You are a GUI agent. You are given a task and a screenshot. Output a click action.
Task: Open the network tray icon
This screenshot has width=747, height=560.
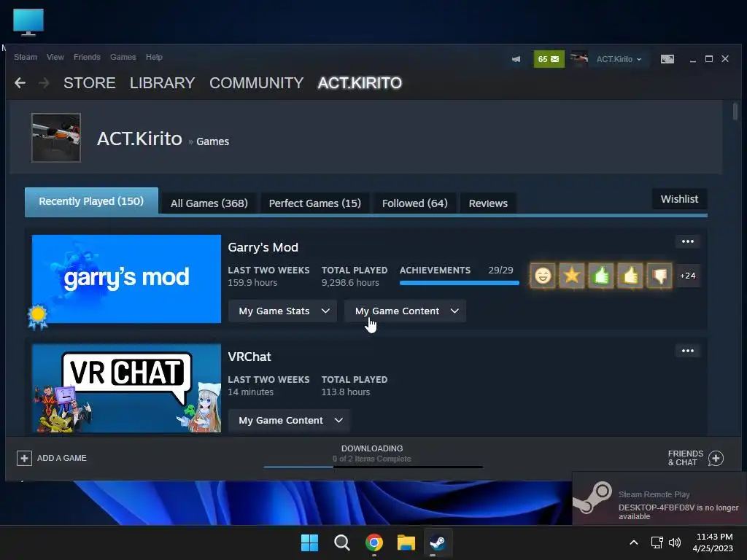[x=657, y=542]
